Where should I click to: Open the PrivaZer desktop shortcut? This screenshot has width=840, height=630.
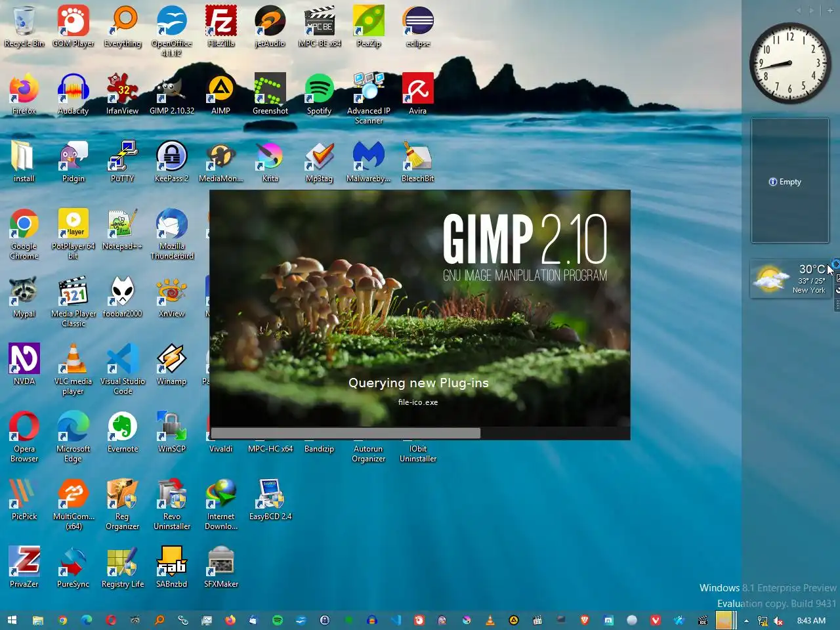(x=24, y=568)
